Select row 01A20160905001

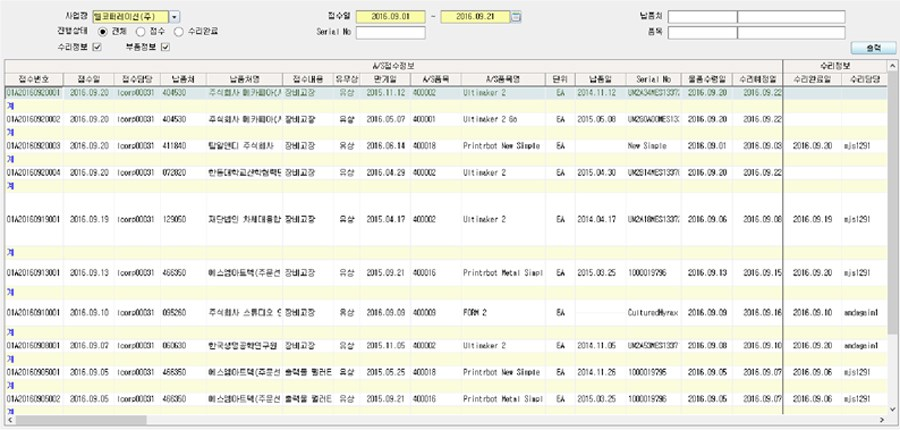point(445,372)
